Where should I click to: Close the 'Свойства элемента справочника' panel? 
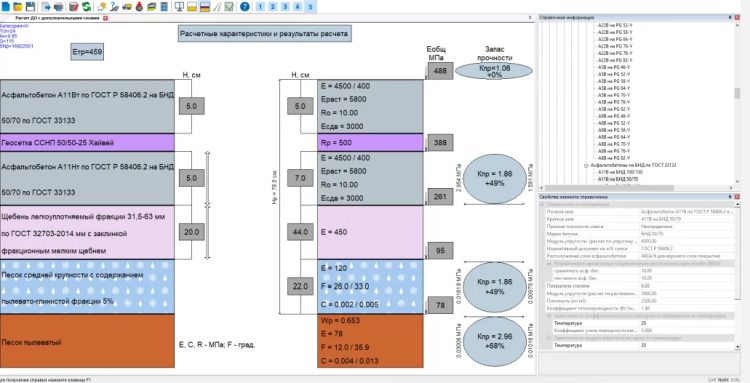click(737, 197)
